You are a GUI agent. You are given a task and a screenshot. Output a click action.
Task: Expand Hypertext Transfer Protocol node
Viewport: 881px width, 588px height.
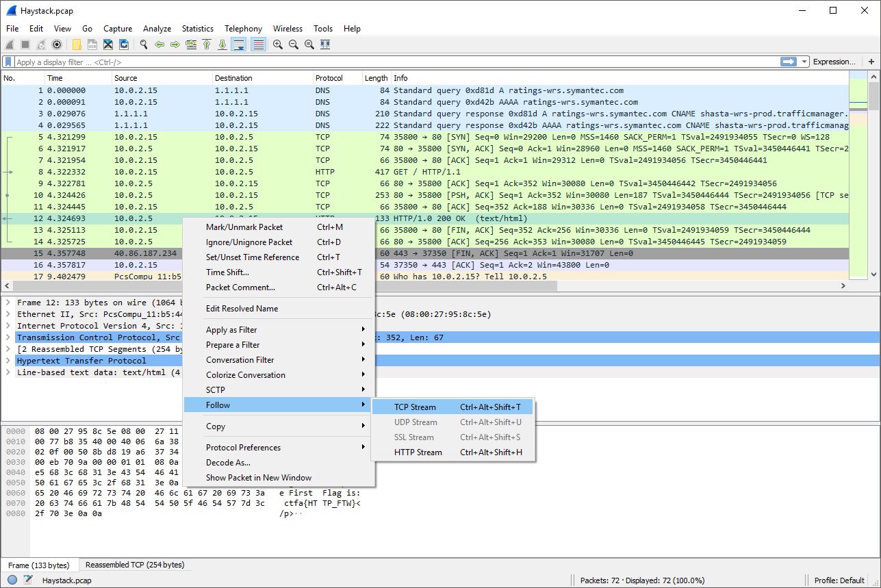point(8,361)
